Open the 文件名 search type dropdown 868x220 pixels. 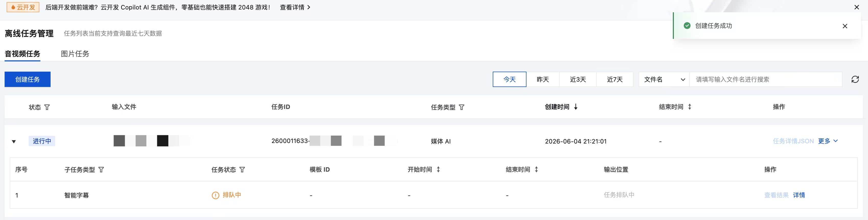(664, 79)
